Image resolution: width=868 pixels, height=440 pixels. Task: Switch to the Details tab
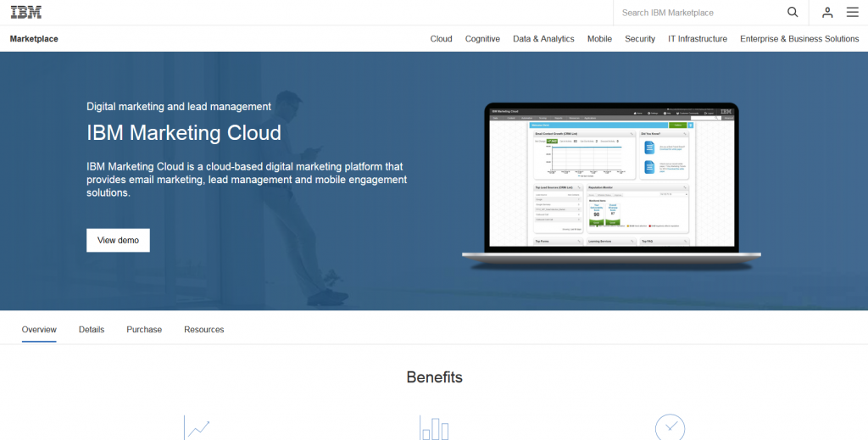tap(92, 329)
